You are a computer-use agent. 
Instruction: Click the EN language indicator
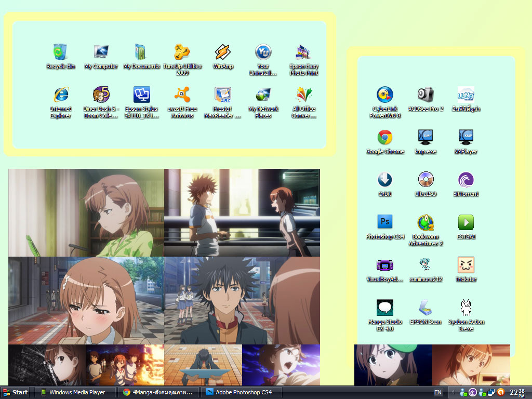tap(438, 392)
